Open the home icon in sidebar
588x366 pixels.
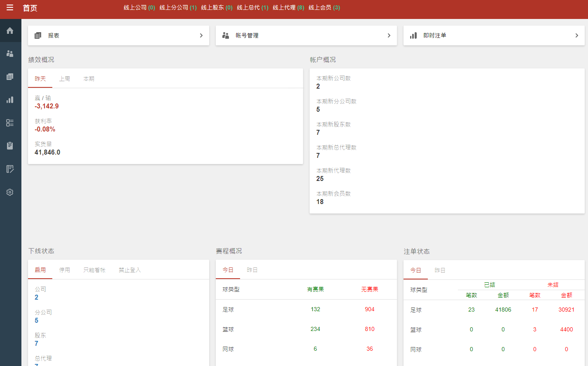tap(10, 30)
